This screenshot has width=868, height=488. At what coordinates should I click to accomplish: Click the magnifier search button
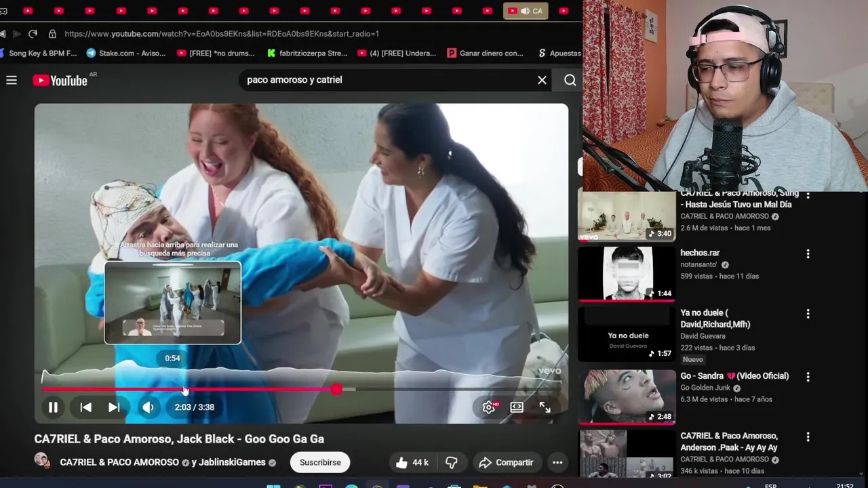pyautogui.click(x=570, y=80)
